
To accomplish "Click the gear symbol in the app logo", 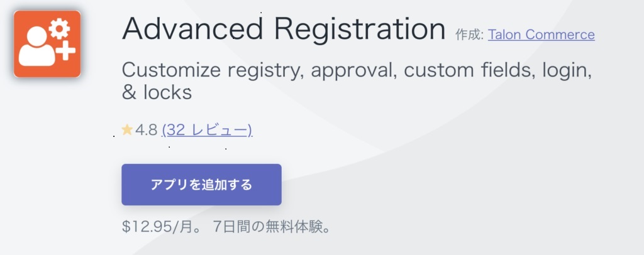I will (60, 30).
